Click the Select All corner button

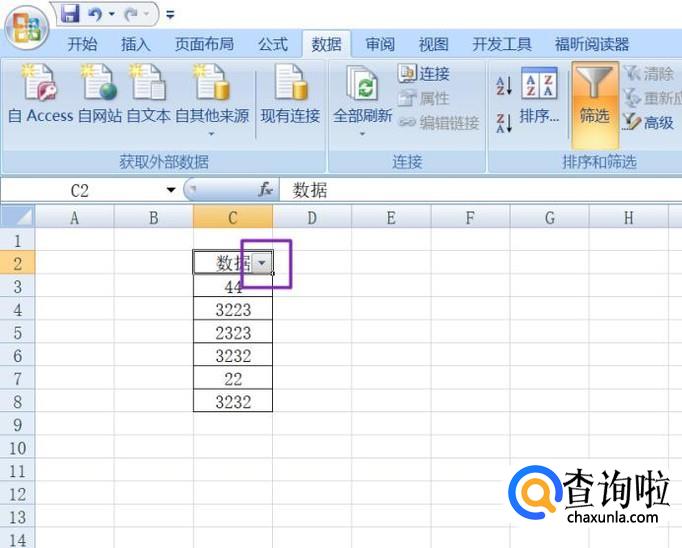pyautogui.click(x=17, y=217)
